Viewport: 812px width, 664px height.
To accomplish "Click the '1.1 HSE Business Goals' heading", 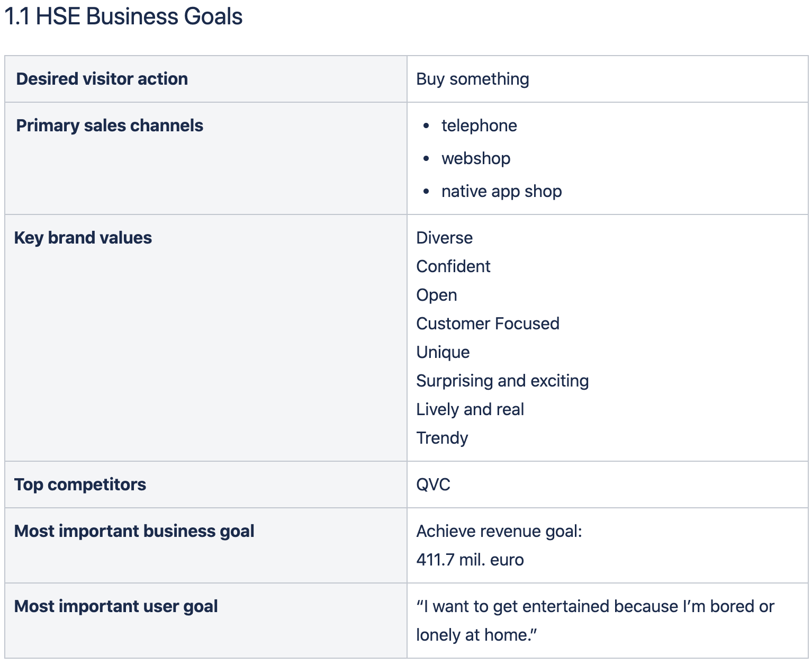I will [123, 17].
